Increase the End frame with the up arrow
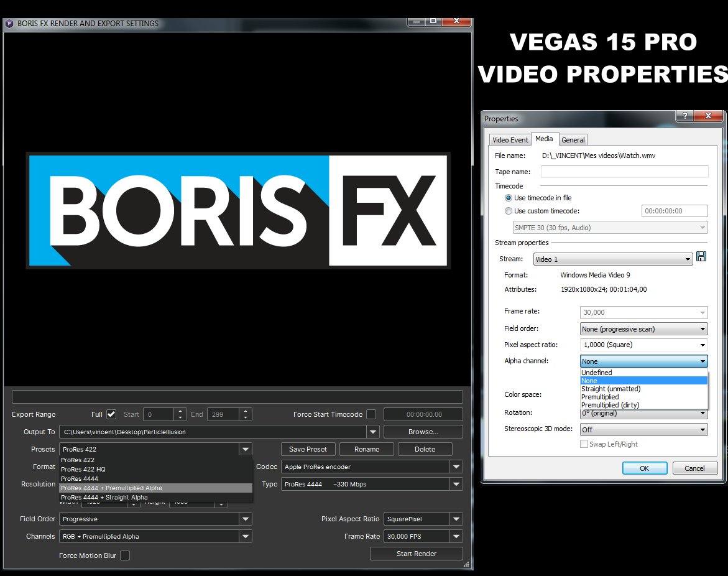This screenshot has height=576, width=728. (246, 411)
